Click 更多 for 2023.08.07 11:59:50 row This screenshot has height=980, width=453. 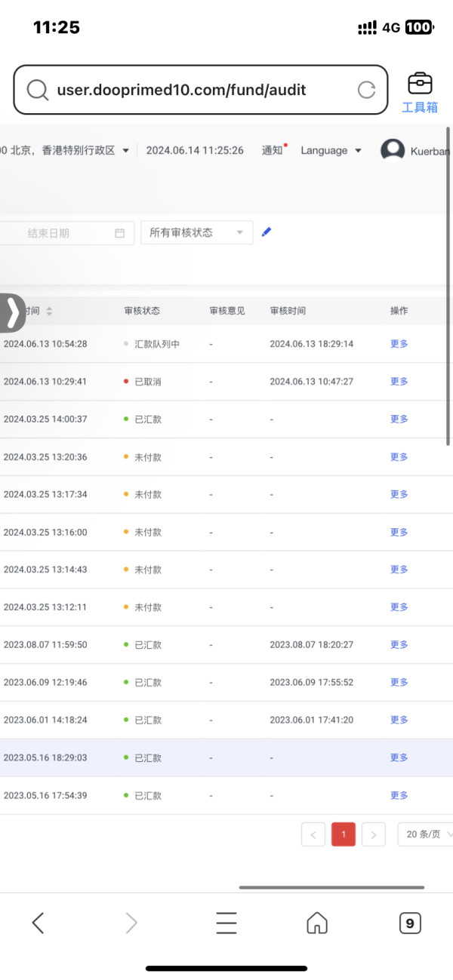click(x=399, y=645)
